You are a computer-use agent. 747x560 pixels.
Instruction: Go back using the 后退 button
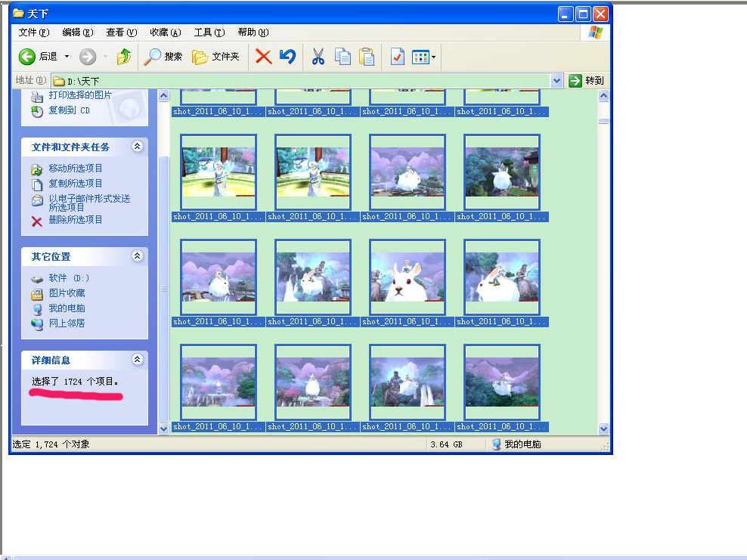(x=38, y=57)
